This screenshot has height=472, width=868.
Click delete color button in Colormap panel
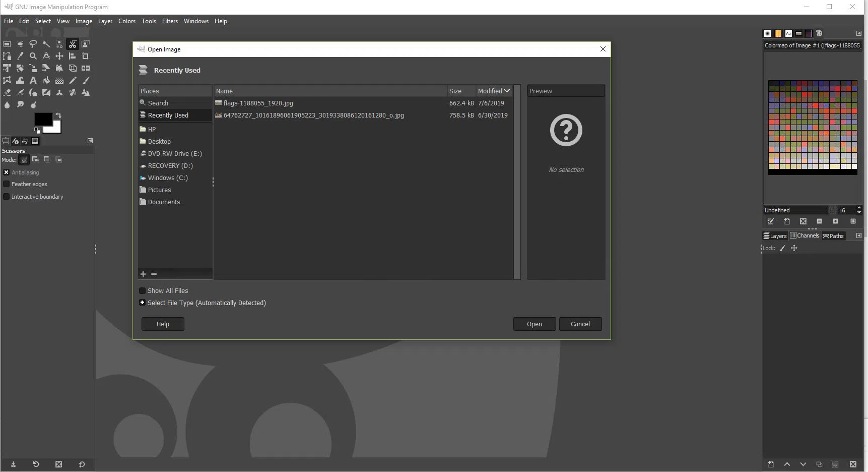(803, 221)
